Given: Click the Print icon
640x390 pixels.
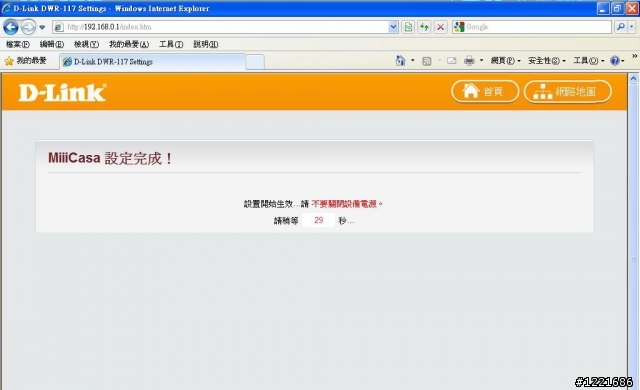Looking at the screenshot, I should tap(469, 61).
